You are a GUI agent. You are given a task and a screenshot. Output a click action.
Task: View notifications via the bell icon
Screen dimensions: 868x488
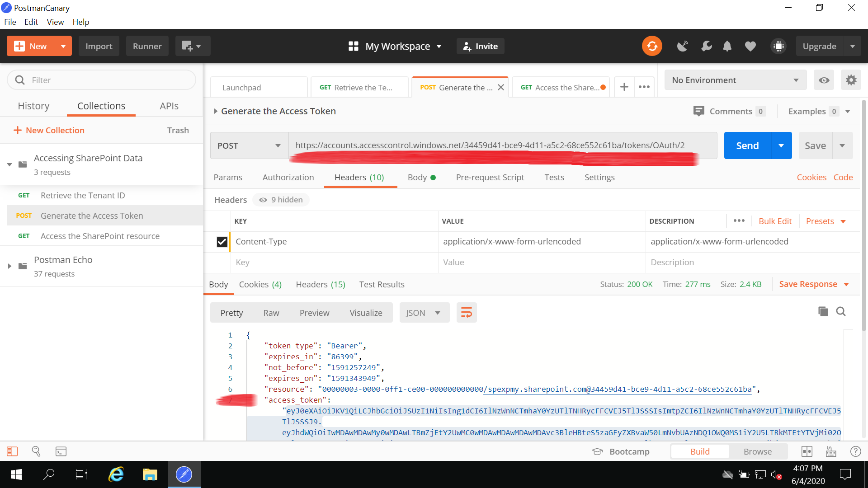[x=727, y=46]
